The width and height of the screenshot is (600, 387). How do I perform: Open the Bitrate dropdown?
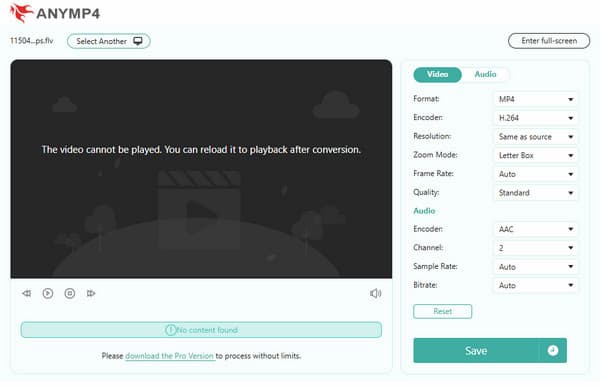pos(535,286)
